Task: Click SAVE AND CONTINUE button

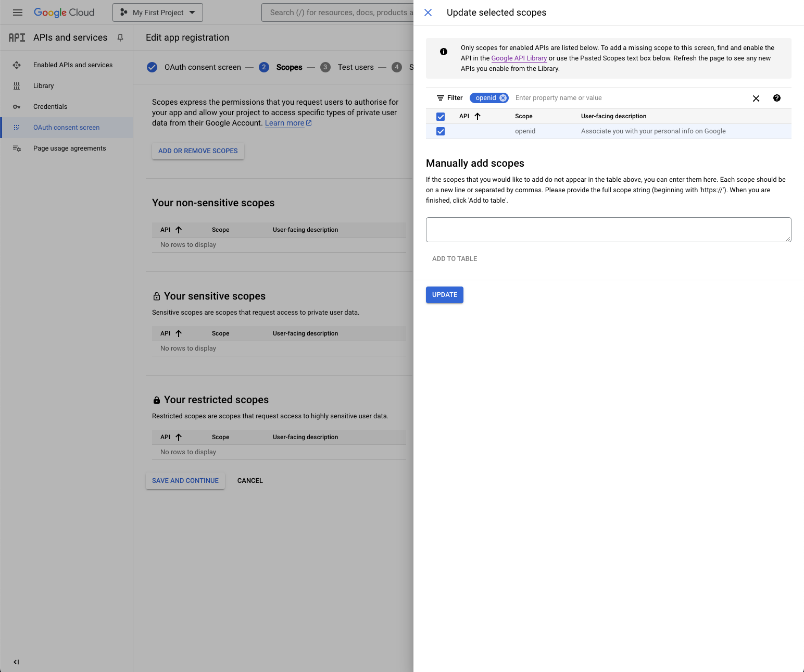Action: pyautogui.click(x=185, y=481)
